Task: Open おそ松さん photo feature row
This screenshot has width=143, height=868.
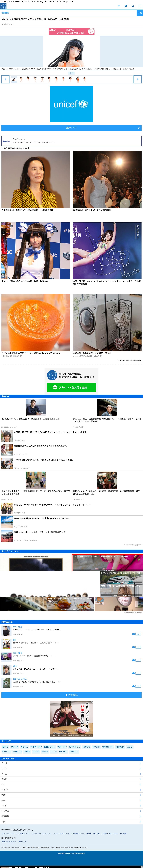Action: click(x=71, y=631)
